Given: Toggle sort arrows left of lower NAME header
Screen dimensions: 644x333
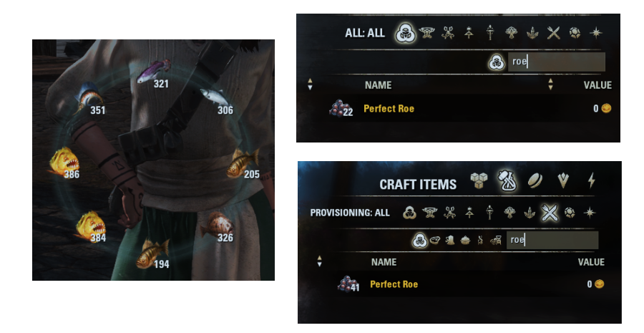Looking at the screenshot, I should point(320,261).
